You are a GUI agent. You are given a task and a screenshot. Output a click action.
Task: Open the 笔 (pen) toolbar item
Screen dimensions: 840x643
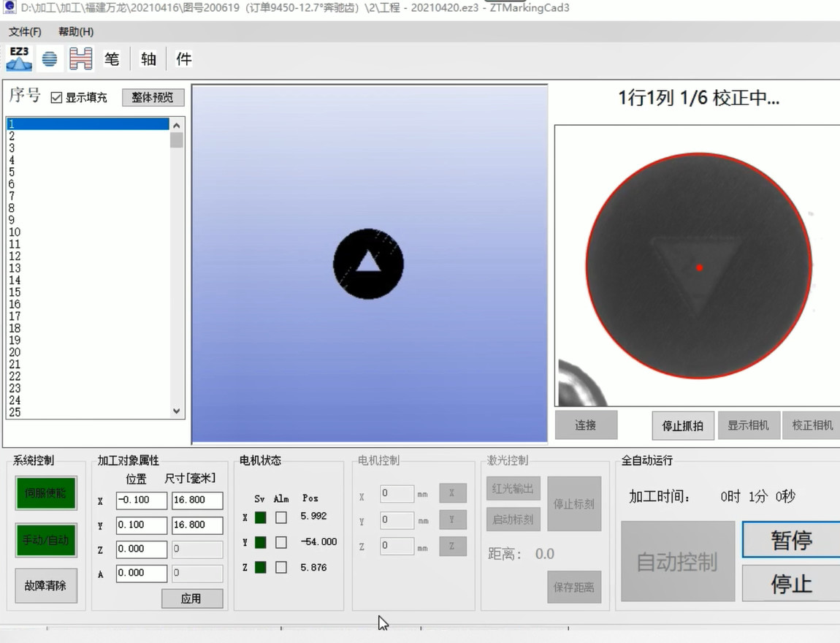click(112, 59)
